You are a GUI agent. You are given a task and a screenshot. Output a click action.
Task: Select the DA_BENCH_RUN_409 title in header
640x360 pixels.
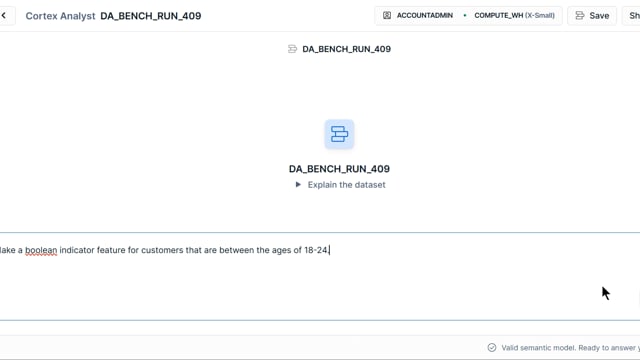[151, 16]
